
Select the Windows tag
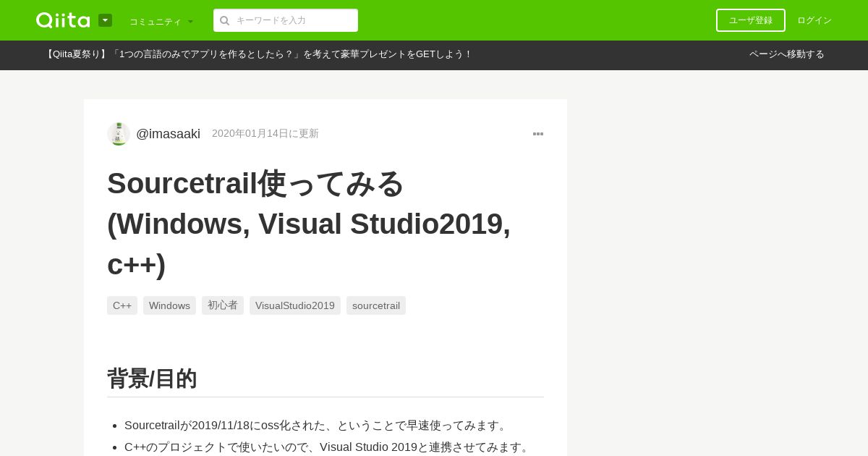pos(169,305)
